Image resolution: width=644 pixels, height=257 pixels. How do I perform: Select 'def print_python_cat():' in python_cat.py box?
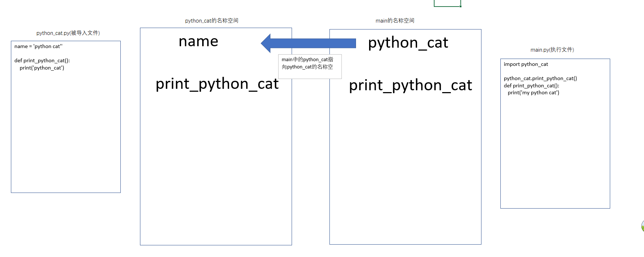pos(42,60)
